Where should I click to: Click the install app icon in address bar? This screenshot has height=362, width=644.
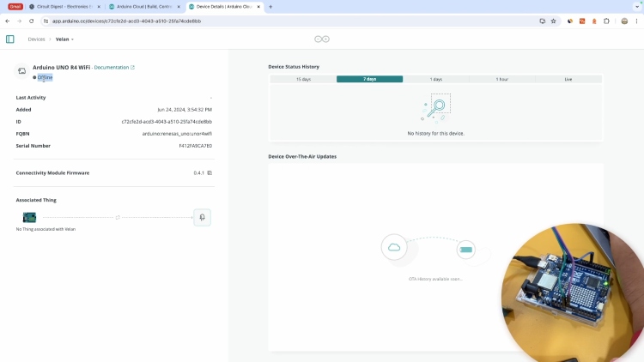(542, 21)
